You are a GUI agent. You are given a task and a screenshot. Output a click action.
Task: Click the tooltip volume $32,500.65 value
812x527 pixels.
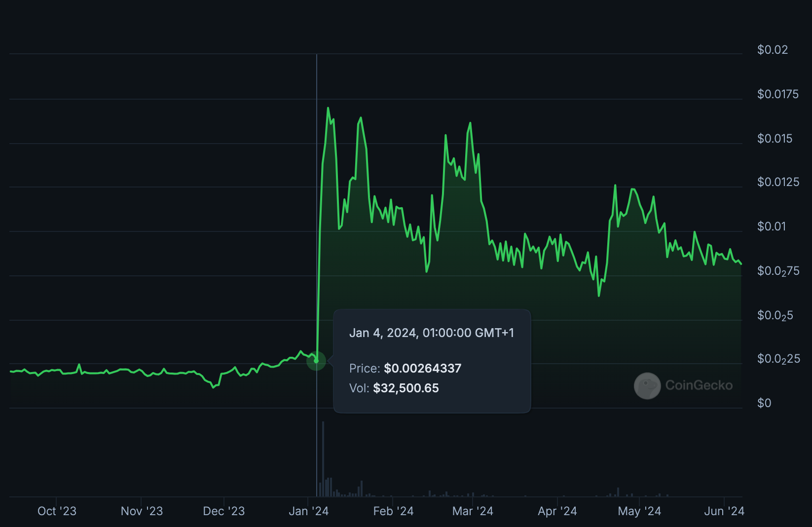coord(406,388)
